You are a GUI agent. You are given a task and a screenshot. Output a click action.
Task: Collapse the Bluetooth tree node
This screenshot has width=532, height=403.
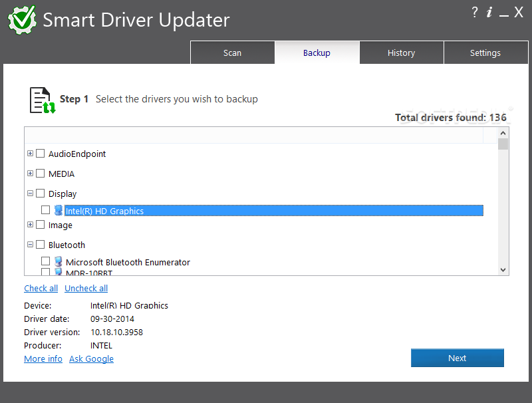click(30, 244)
